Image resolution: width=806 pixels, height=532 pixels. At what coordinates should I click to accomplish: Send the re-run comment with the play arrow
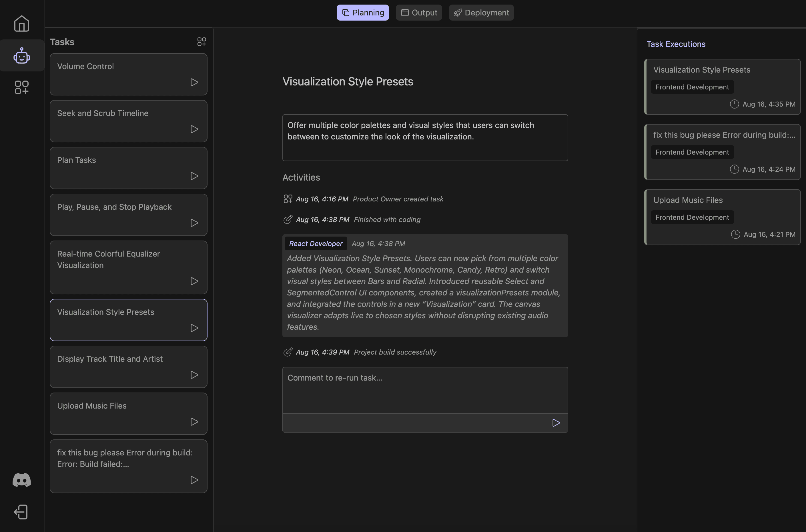(556, 423)
